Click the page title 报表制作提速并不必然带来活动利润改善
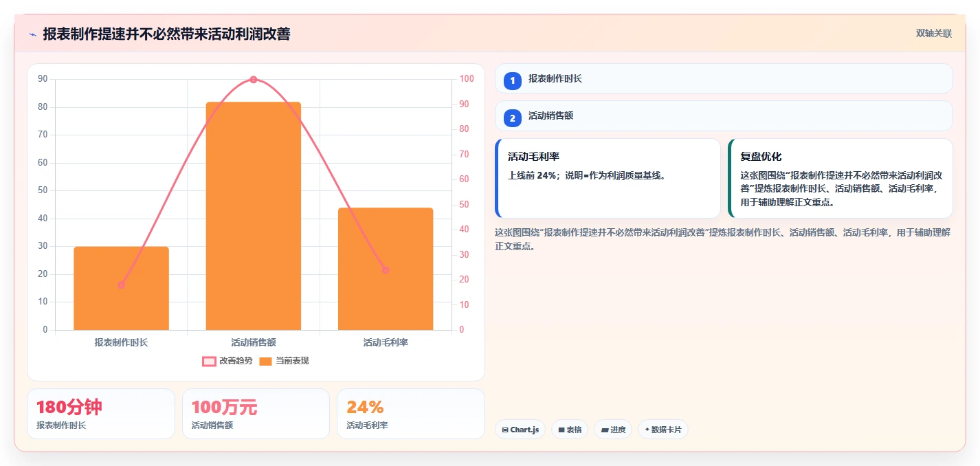This screenshot has width=980, height=466. pos(166,34)
